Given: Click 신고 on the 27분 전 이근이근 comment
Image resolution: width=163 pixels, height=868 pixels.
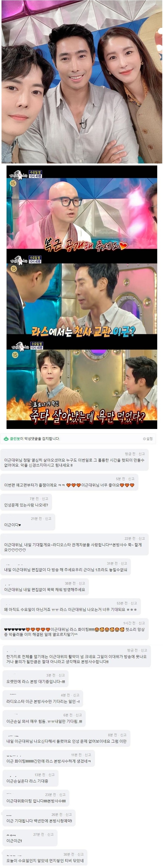Looking at the screenshot, I should pos(50,834).
